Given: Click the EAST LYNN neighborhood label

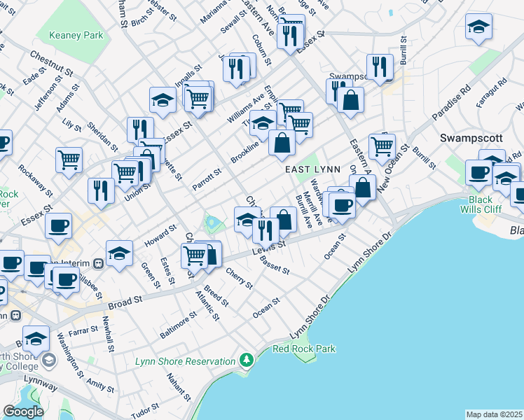Looking at the screenshot, I should [x=313, y=169].
